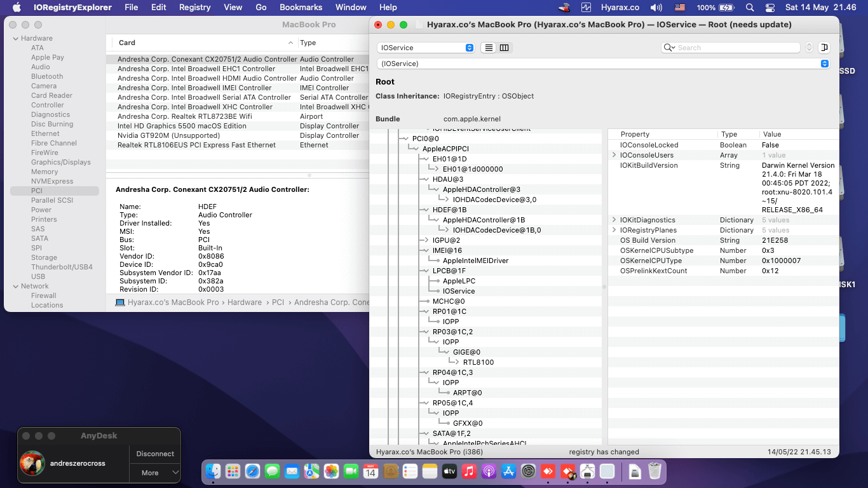Viewport: 868px width, 488px height.
Task: Open Control Centre in menu bar
Action: click(x=770, y=8)
